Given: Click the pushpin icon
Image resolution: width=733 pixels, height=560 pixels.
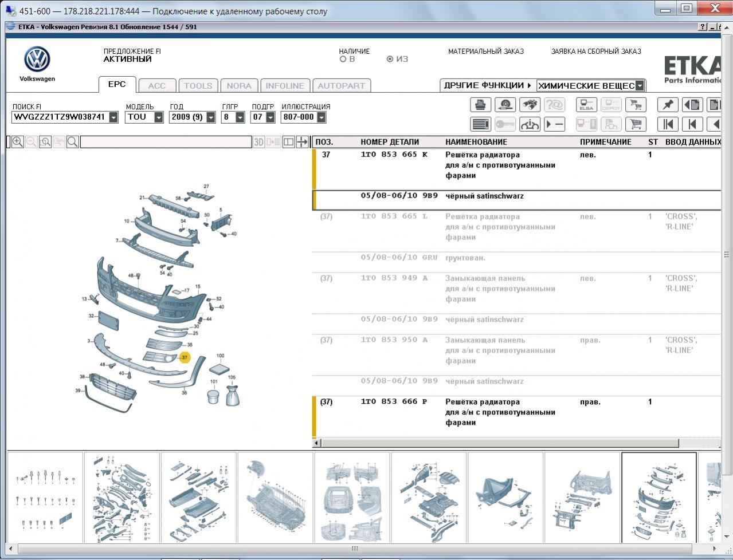Looking at the screenshot, I should pos(668,105).
